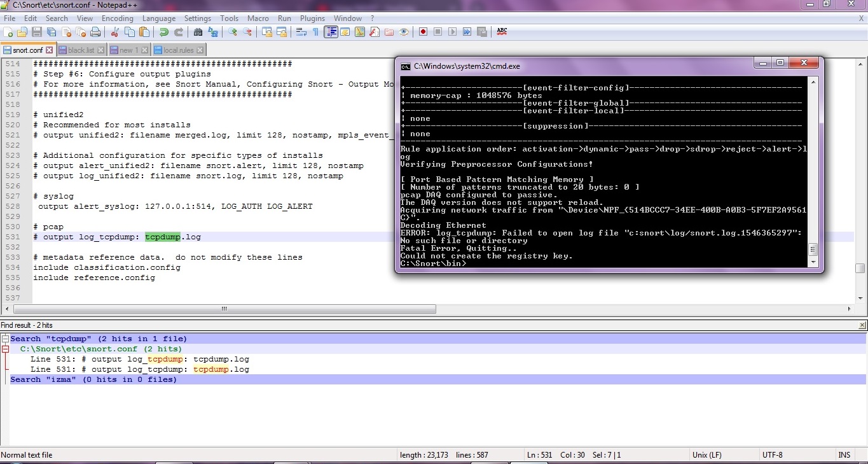Click the Cut scissors icon
The image size is (868, 464).
click(x=115, y=32)
